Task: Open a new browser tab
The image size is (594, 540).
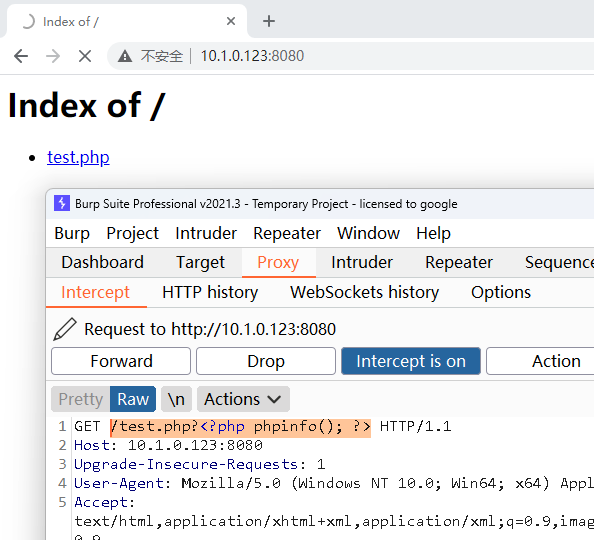Action: click(269, 21)
